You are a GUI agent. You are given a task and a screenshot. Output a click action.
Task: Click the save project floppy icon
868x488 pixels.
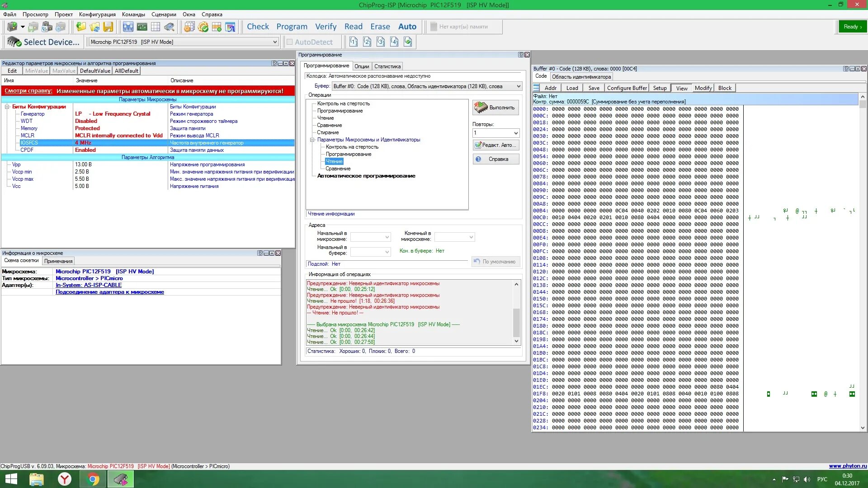coord(108,27)
